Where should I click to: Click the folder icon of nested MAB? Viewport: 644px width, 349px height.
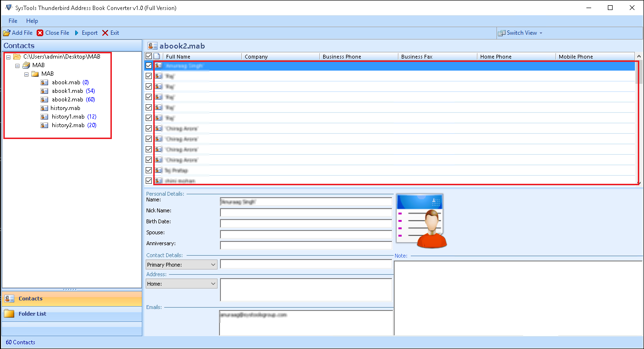[x=35, y=74]
